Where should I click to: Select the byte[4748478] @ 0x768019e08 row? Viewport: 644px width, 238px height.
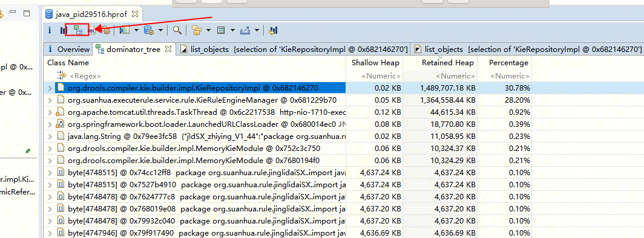point(287,208)
